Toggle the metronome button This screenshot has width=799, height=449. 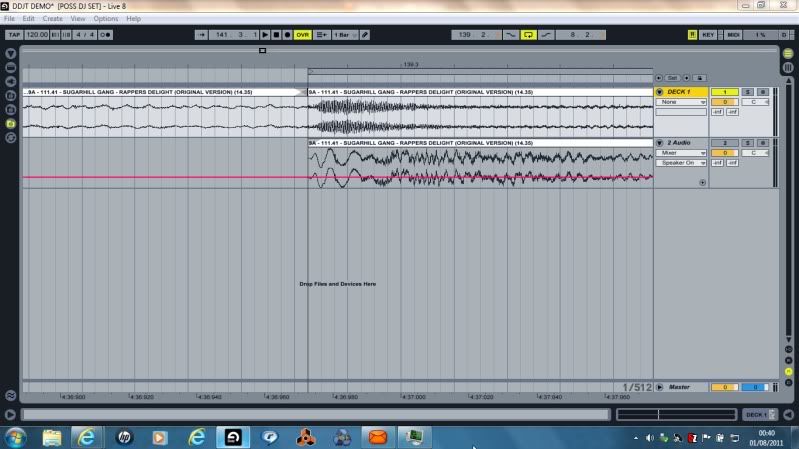coord(104,34)
